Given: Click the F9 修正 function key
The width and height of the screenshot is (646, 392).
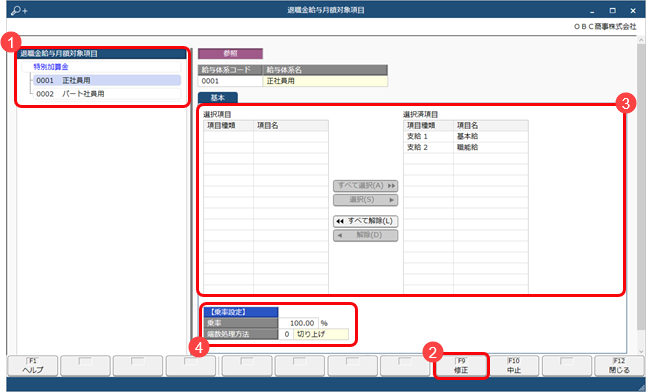Looking at the screenshot, I should [461, 366].
